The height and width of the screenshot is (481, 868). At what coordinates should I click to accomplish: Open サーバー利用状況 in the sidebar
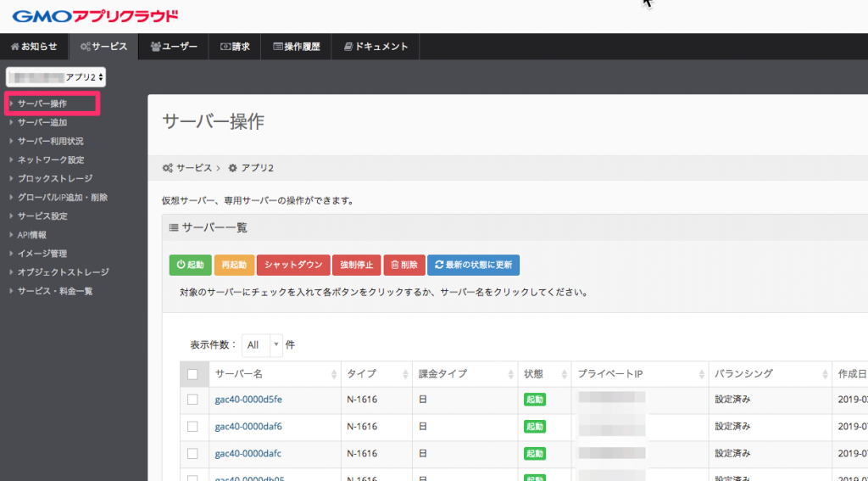coord(50,142)
